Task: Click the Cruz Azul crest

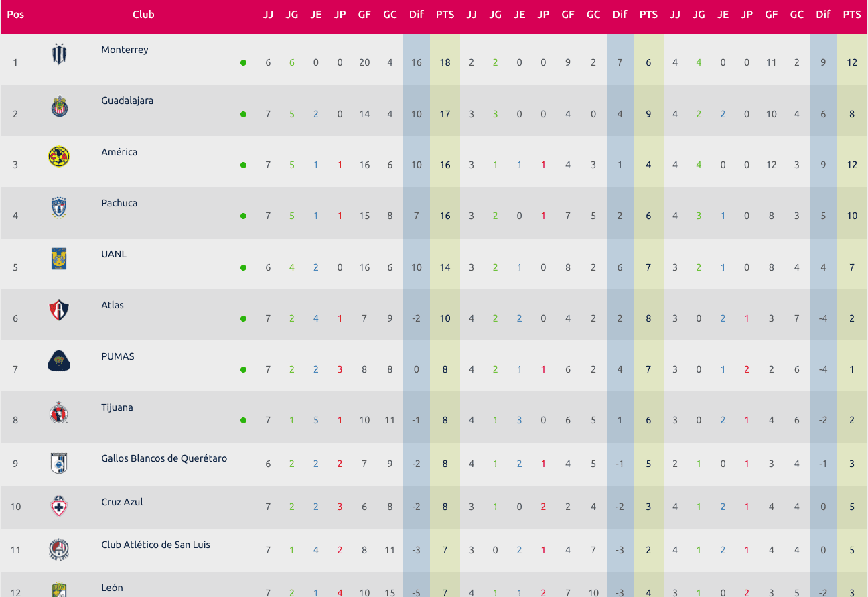Action: (x=59, y=507)
